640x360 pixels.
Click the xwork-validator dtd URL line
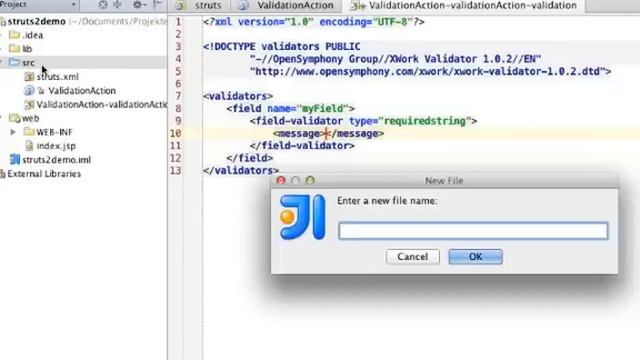tap(431, 71)
